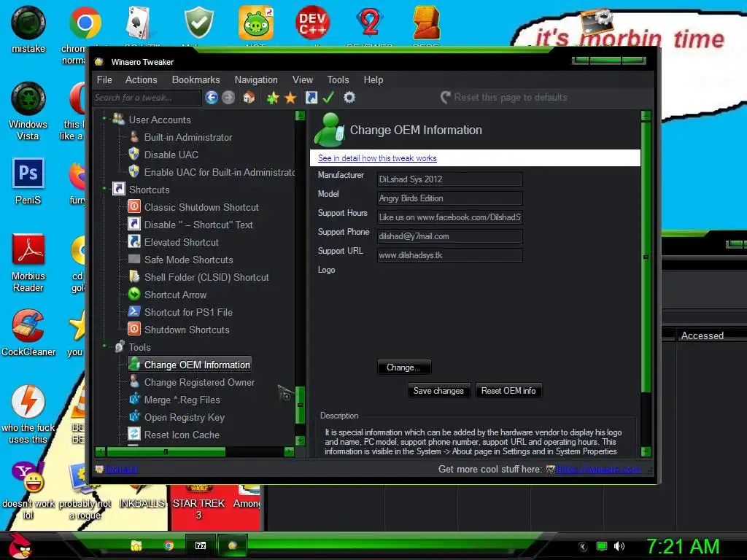Click the shortcut arrow toolbar icon
Image resolution: width=747 pixels, height=560 pixels.
pos(311,98)
